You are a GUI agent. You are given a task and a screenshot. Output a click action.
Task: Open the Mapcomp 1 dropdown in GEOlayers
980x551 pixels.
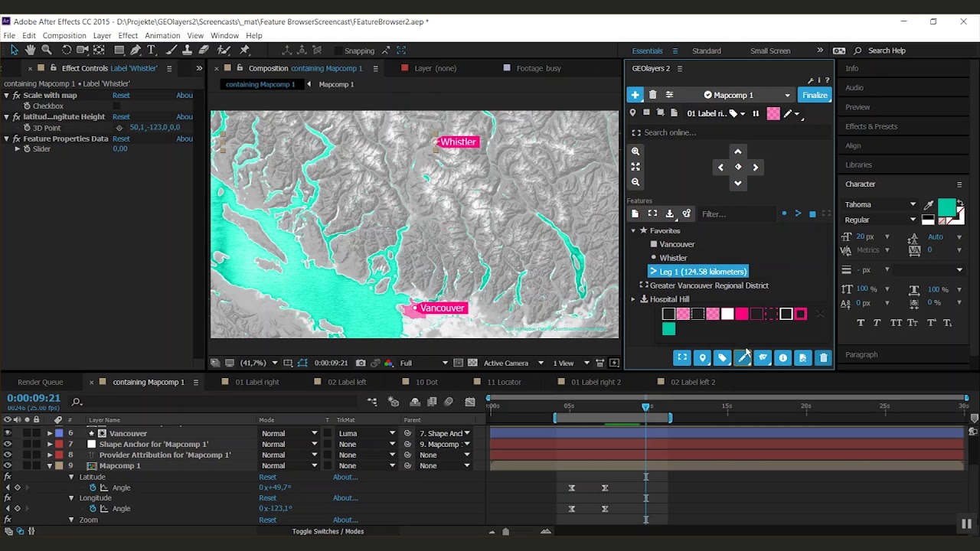(787, 95)
